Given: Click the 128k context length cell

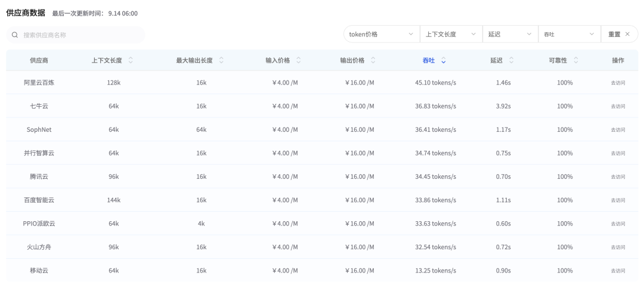Looking at the screenshot, I should pyautogui.click(x=114, y=82).
